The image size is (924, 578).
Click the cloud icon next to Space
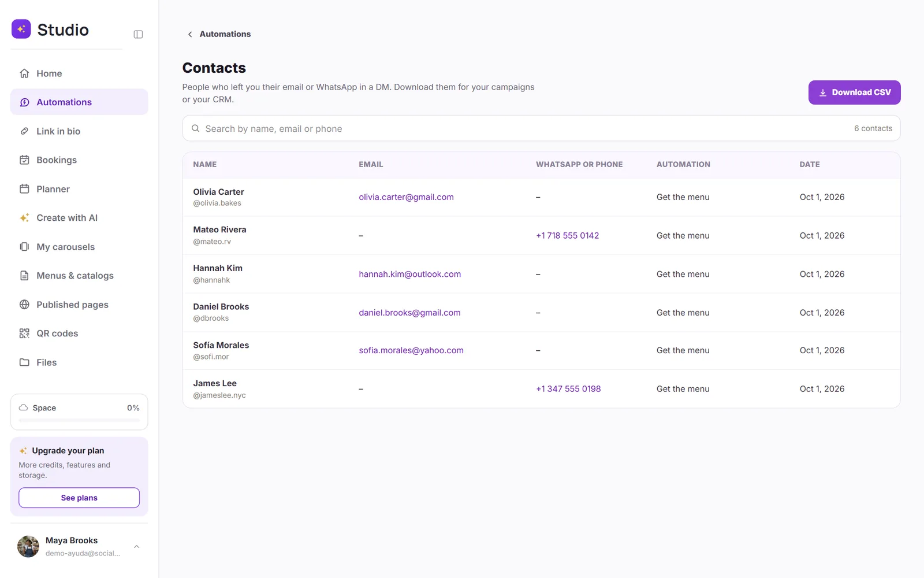(24, 407)
